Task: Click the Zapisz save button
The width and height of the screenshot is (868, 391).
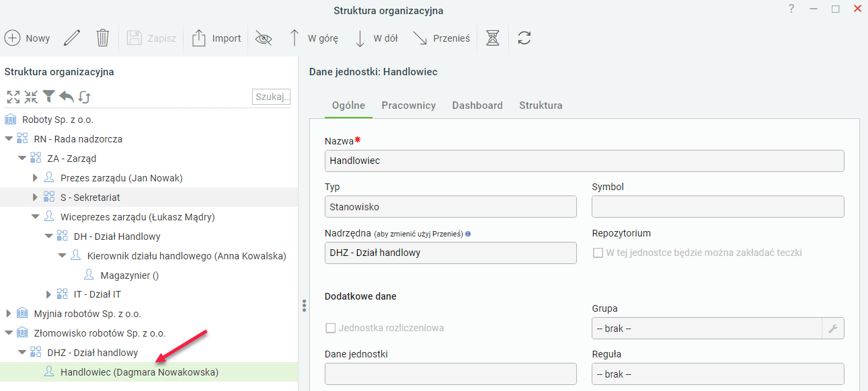Action: point(151,38)
